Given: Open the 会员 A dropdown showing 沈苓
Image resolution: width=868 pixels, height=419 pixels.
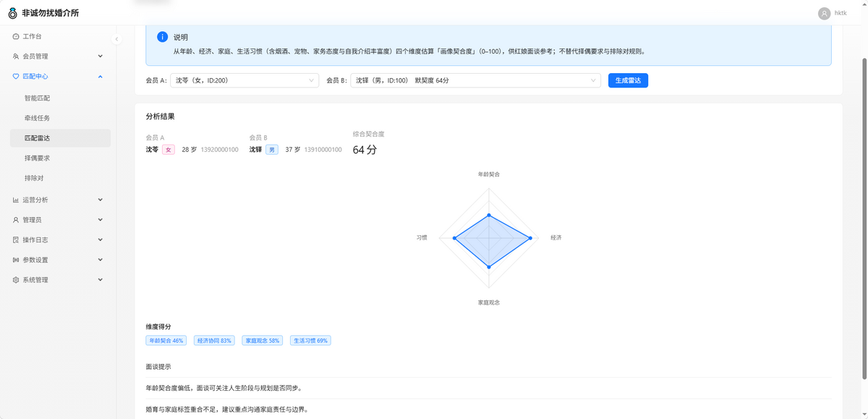Looking at the screenshot, I should [x=244, y=80].
